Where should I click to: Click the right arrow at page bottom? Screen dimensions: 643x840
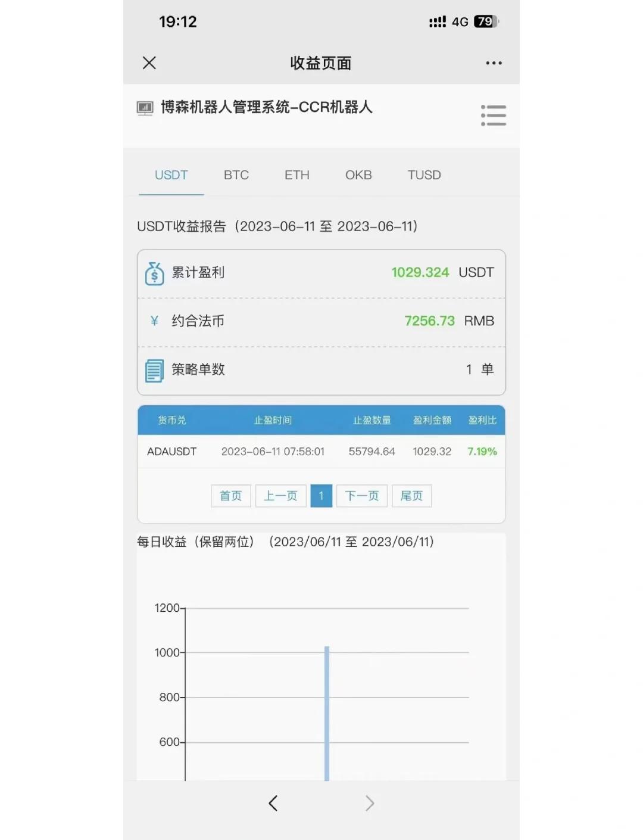[x=370, y=803]
